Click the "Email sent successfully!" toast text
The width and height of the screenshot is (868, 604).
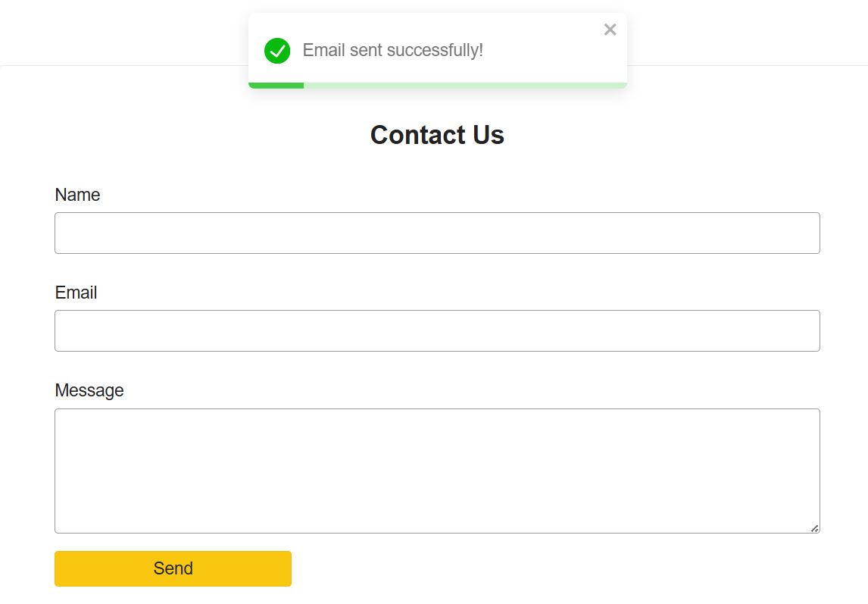coord(392,51)
